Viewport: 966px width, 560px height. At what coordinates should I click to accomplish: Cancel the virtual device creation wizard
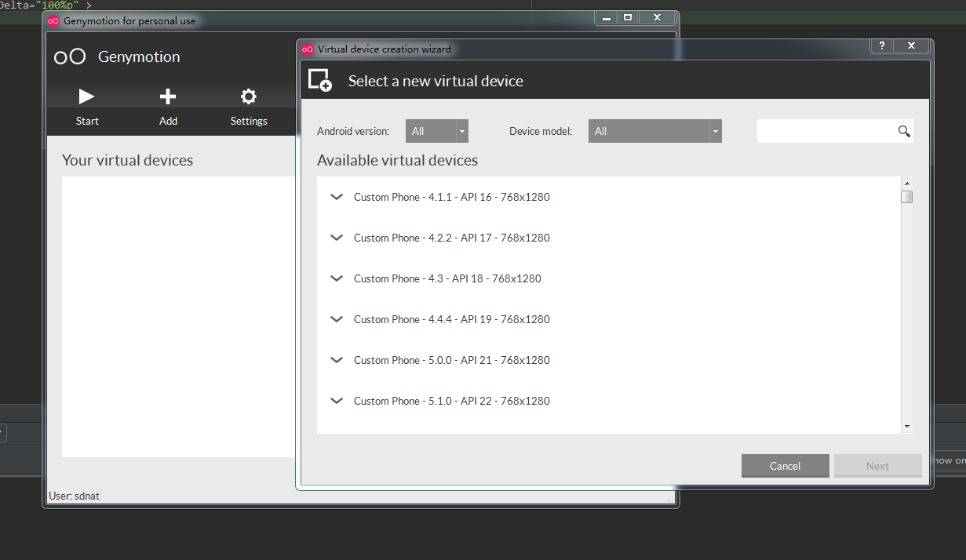[x=785, y=465]
